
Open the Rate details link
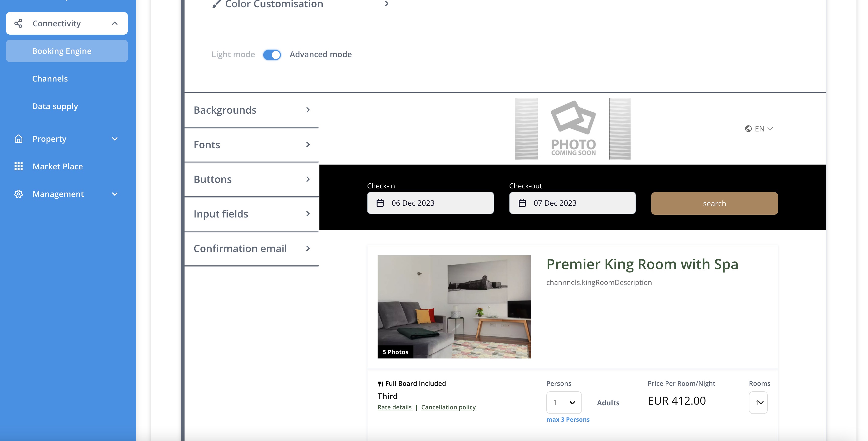(x=395, y=407)
